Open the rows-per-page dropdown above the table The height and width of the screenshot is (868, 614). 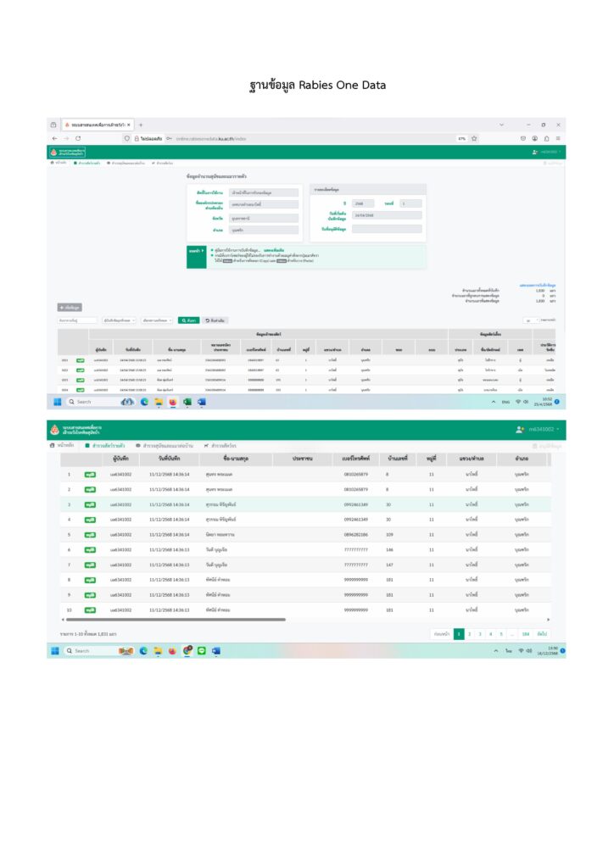(x=531, y=320)
